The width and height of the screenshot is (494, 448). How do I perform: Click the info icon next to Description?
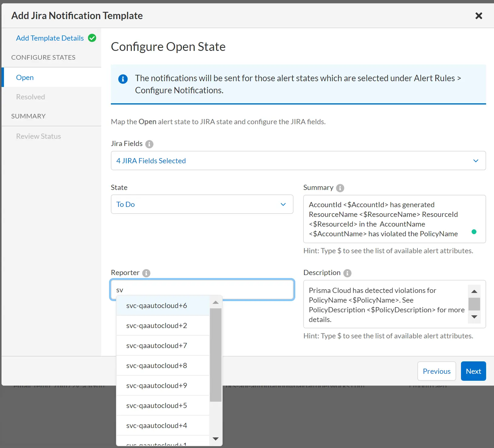tap(347, 273)
